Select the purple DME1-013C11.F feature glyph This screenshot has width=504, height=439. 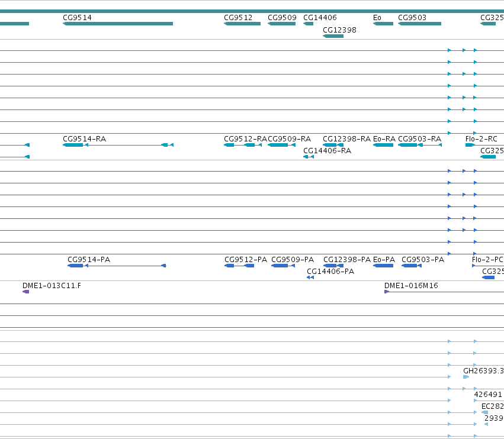click(x=26, y=292)
